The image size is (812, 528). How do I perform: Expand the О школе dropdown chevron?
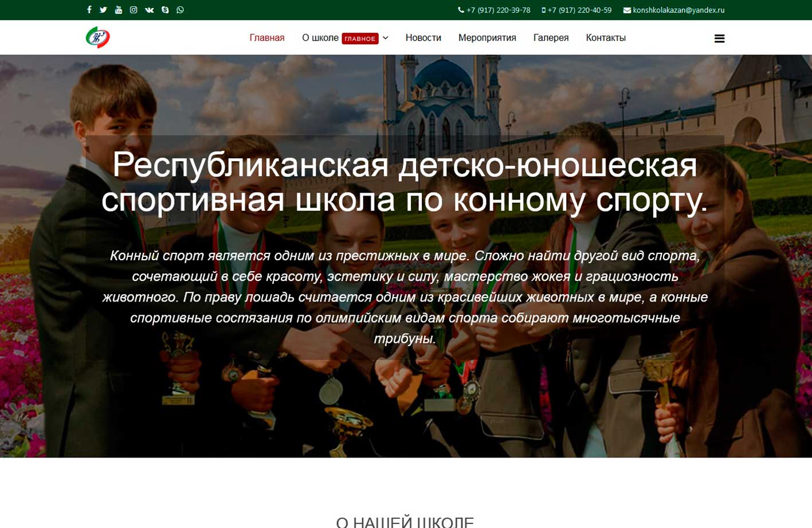pos(386,38)
